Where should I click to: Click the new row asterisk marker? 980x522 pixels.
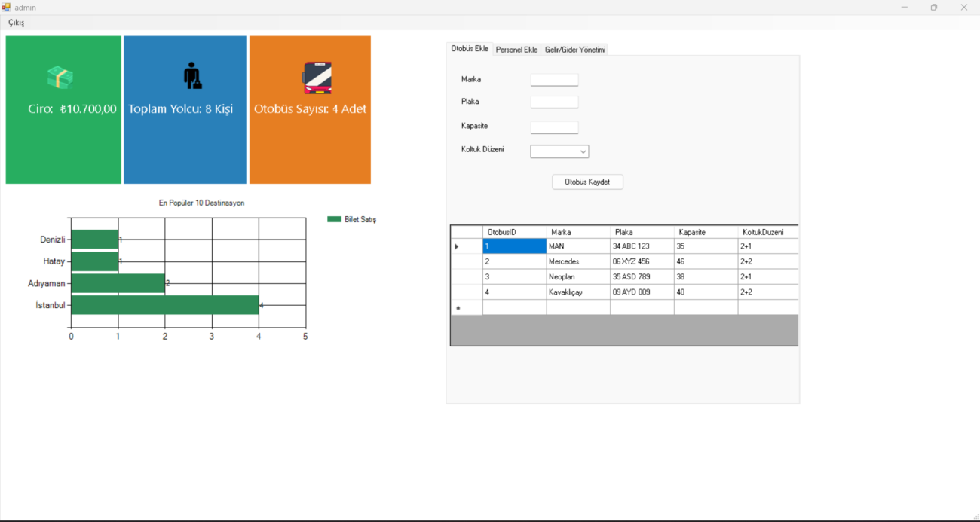click(x=458, y=308)
